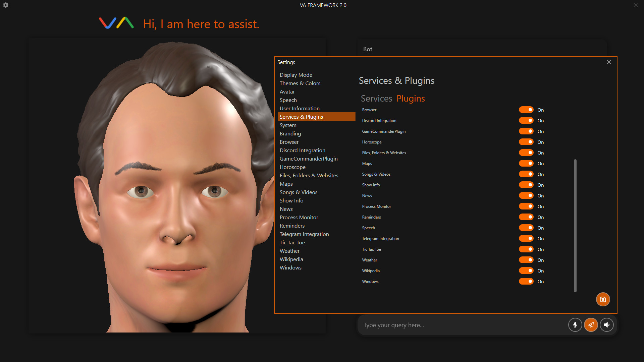Click the microphone voice input icon

coord(575,325)
